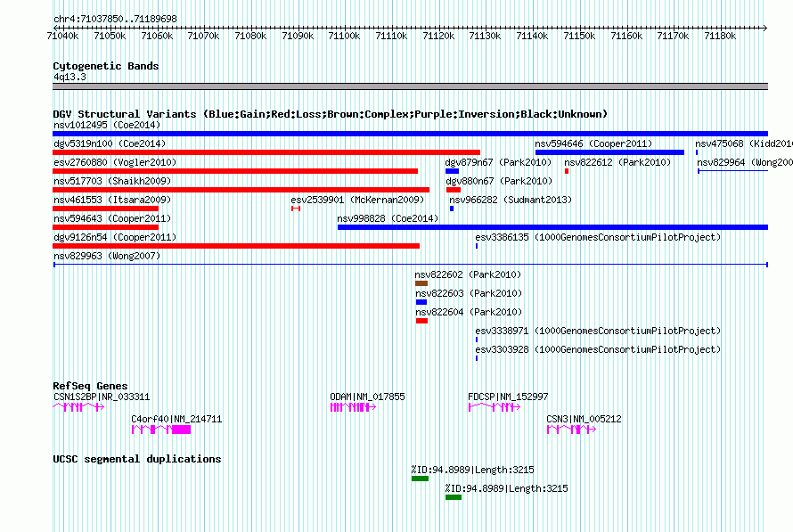Select the nsv966282 (Sudmant2013) blue marker

452,209
